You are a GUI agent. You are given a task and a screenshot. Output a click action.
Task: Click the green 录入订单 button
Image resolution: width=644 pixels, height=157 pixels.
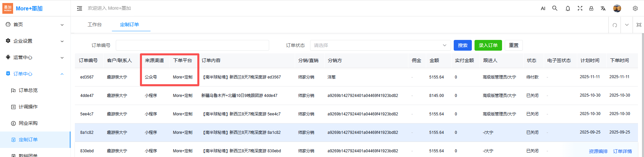point(488,45)
